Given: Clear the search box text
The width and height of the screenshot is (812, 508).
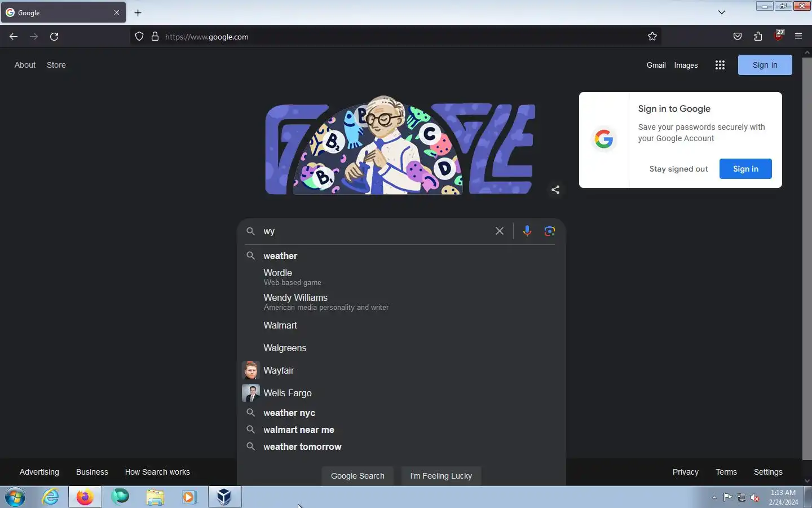Looking at the screenshot, I should (x=500, y=231).
